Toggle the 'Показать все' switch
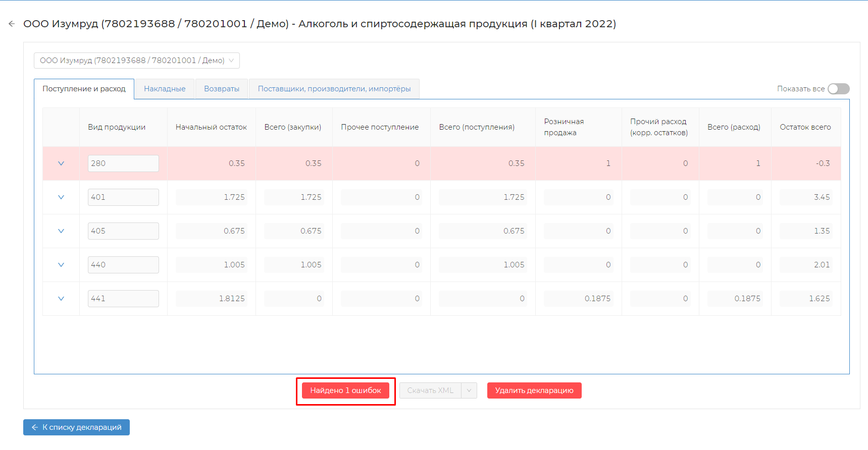 coord(838,89)
